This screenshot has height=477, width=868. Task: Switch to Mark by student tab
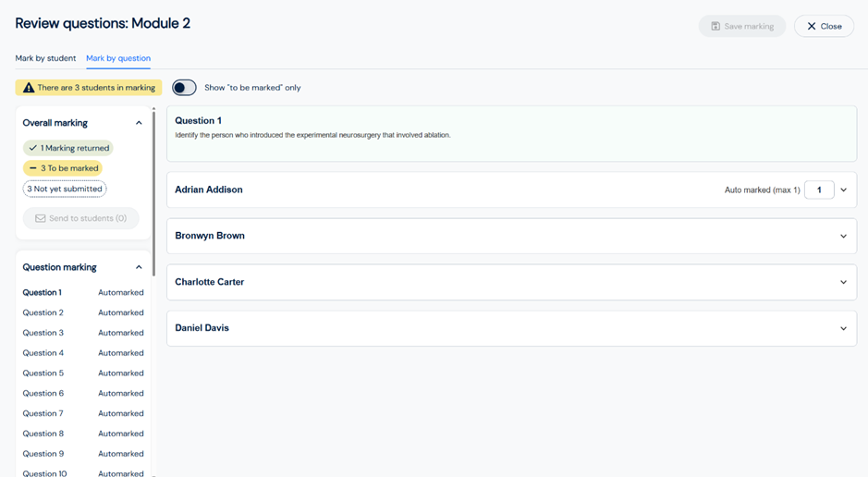(x=45, y=58)
